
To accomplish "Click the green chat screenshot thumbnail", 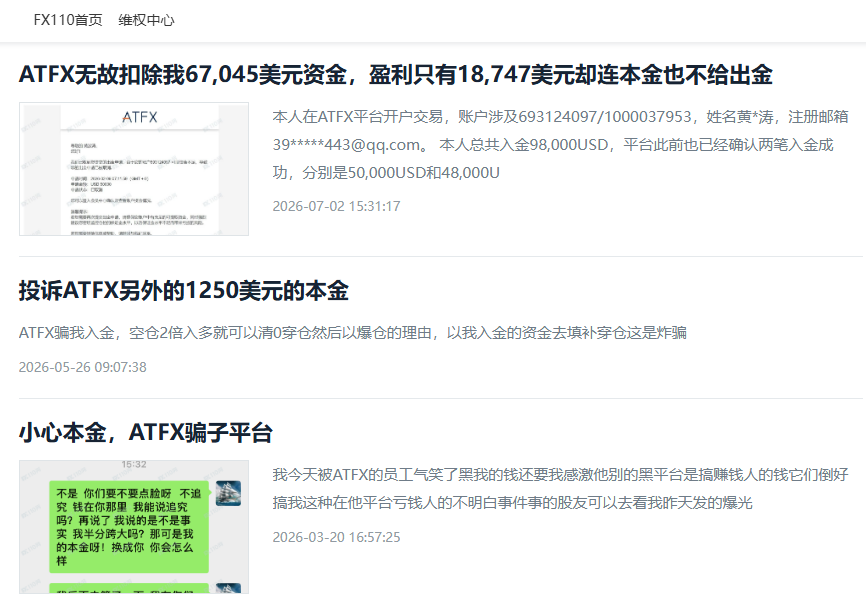I will (x=134, y=527).
